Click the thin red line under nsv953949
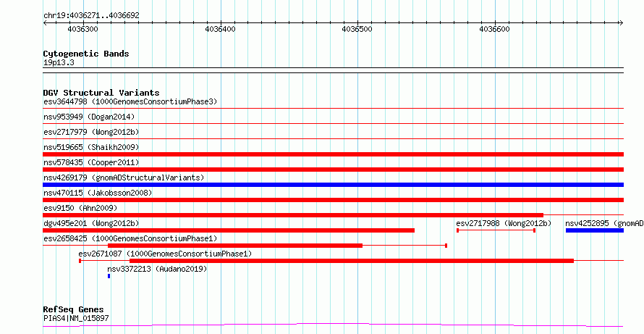The image size is (644, 334). click(333, 124)
